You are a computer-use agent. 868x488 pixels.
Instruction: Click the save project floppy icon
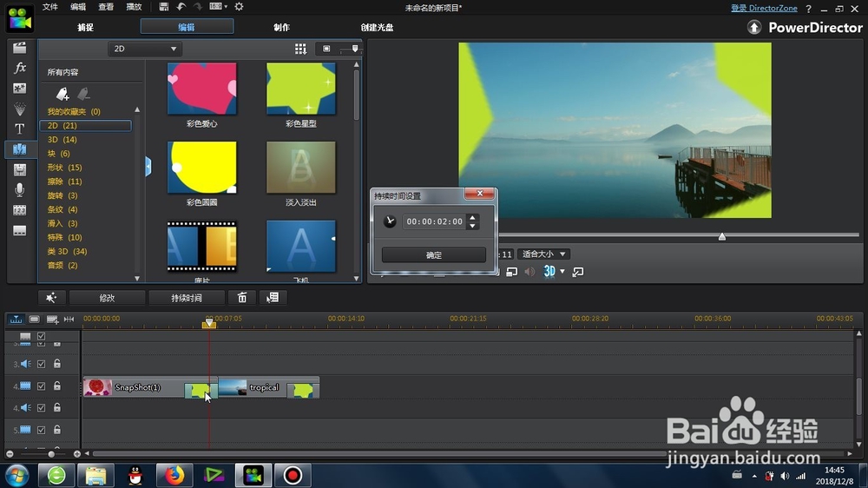163,7
